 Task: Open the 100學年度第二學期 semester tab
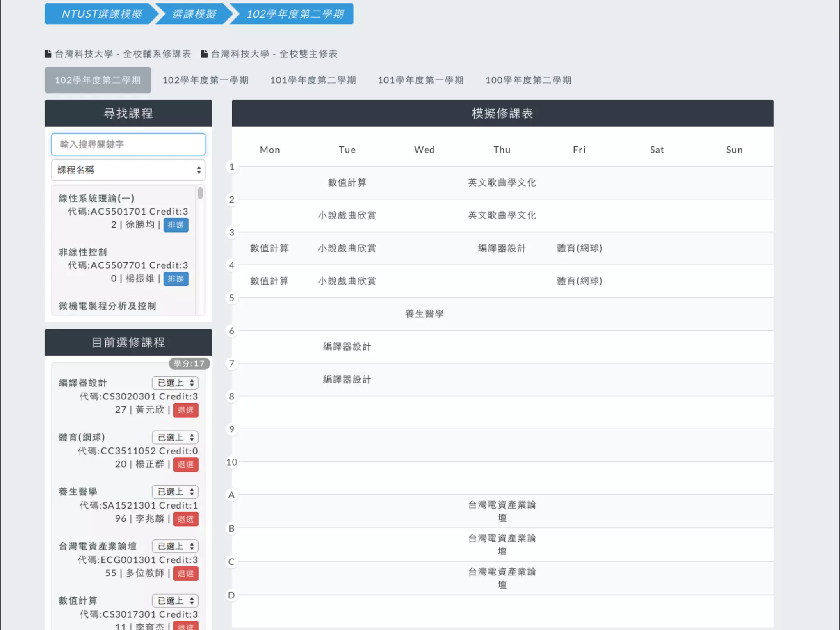coord(528,80)
